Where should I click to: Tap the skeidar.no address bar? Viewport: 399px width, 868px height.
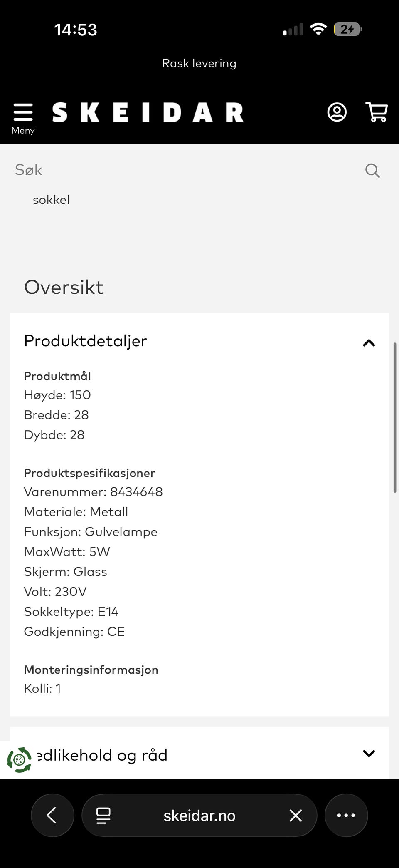tap(199, 816)
